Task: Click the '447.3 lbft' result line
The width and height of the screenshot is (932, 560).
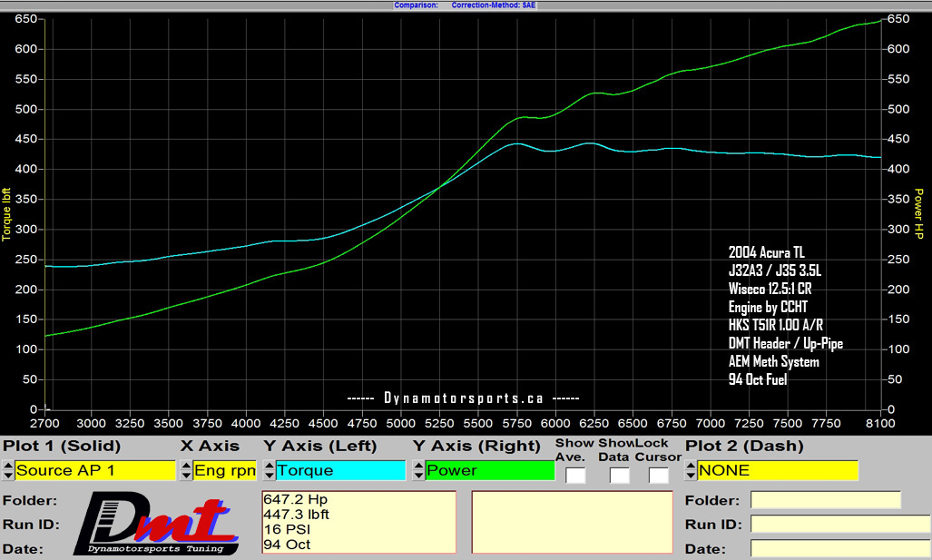Action: [x=296, y=515]
